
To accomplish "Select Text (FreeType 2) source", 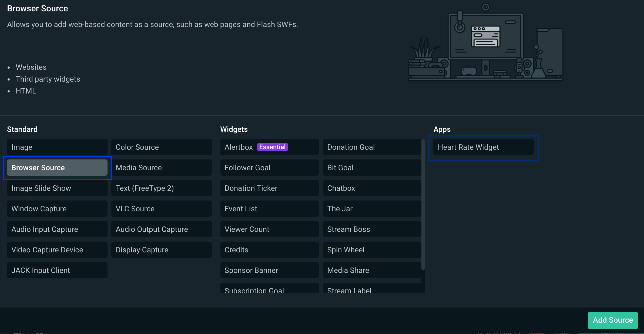I will tap(161, 188).
